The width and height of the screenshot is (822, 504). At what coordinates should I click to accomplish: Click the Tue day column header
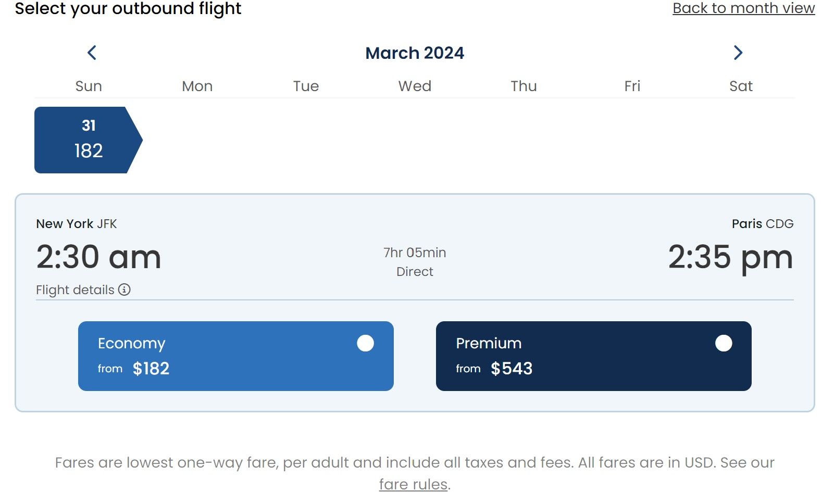(306, 86)
